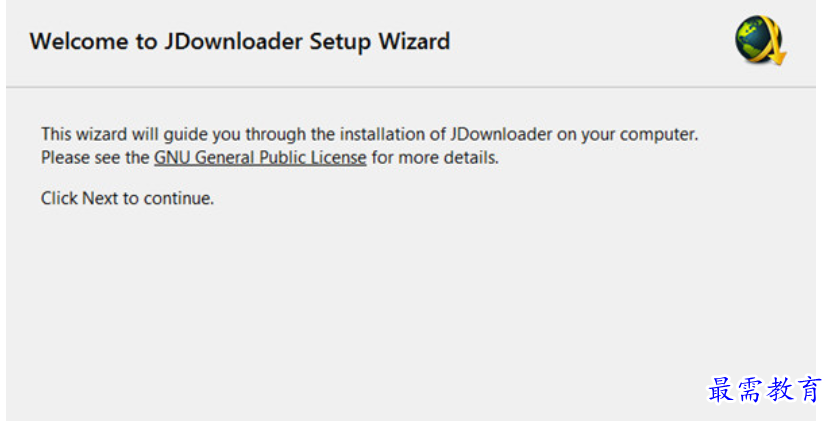830x421 pixels.
Task: Click the word "Next" in the instruction line
Action: click(100, 198)
